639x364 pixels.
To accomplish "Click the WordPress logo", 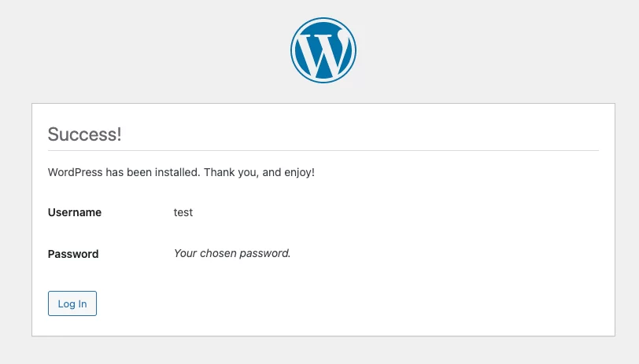I will tap(323, 50).
